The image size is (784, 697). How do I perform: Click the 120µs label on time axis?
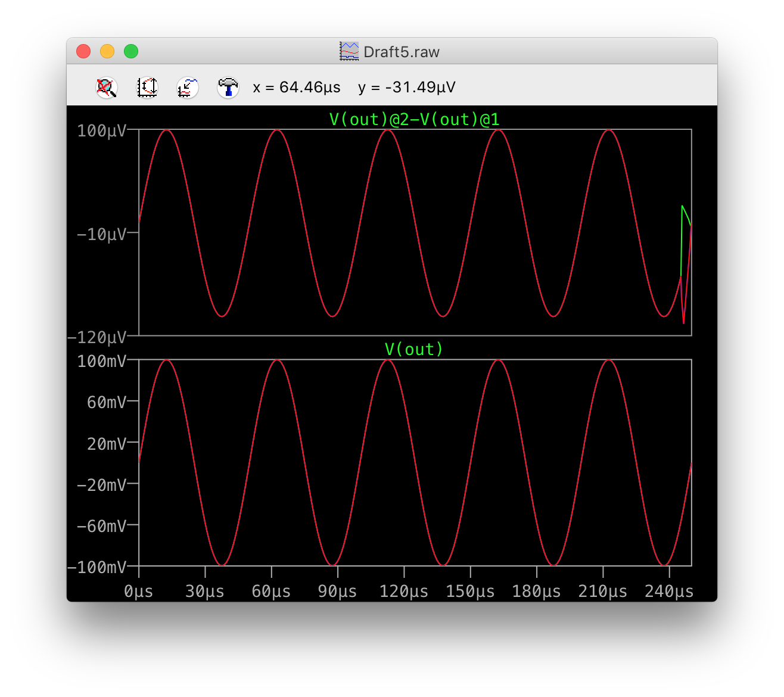[404, 592]
